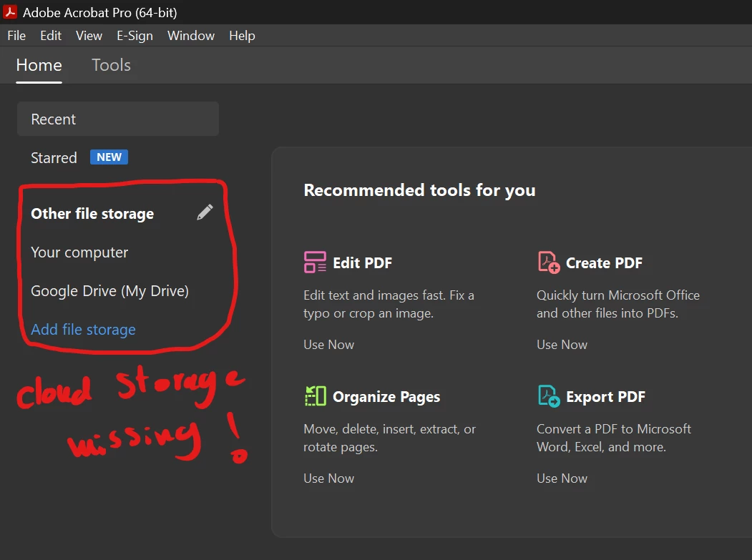Viewport: 752px width, 560px height.
Task: Select the Organize Pages tool title
Action: pyautogui.click(x=386, y=397)
